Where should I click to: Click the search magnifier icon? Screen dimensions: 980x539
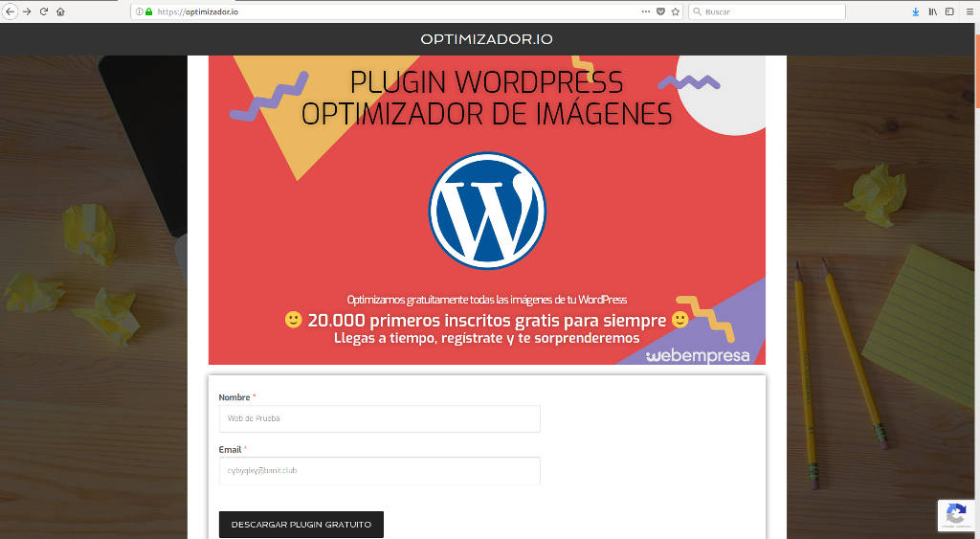pos(698,11)
